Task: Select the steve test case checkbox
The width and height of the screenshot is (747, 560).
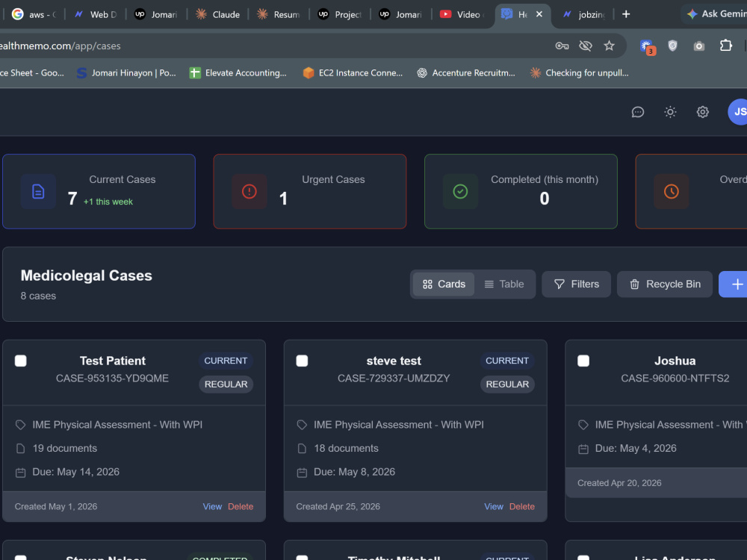Action: point(302,361)
